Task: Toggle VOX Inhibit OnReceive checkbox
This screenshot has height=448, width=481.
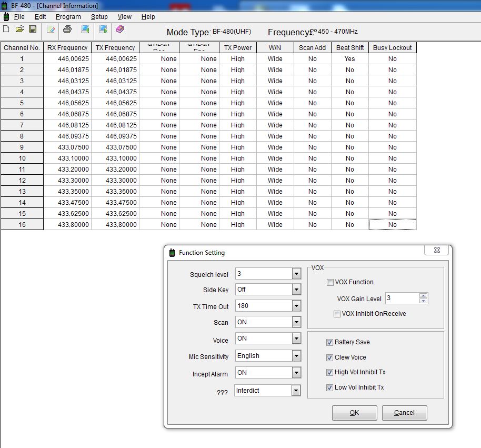Action: coord(337,314)
